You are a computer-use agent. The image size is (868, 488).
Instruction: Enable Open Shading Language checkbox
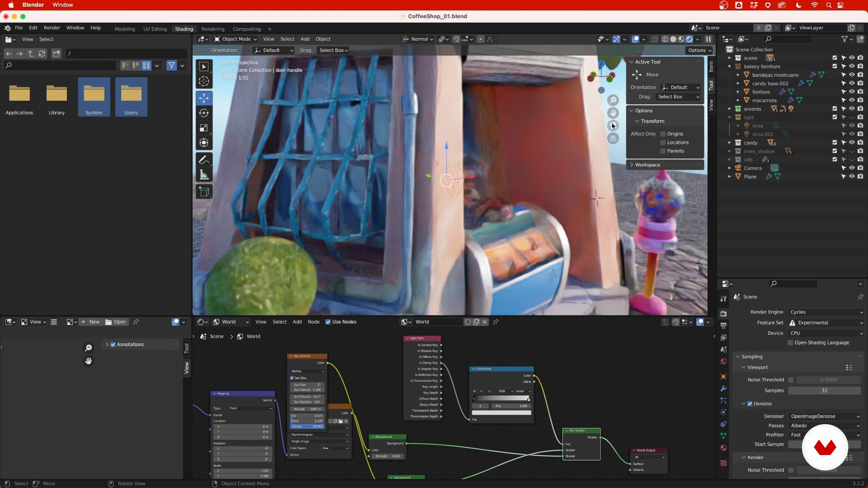(x=790, y=343)
